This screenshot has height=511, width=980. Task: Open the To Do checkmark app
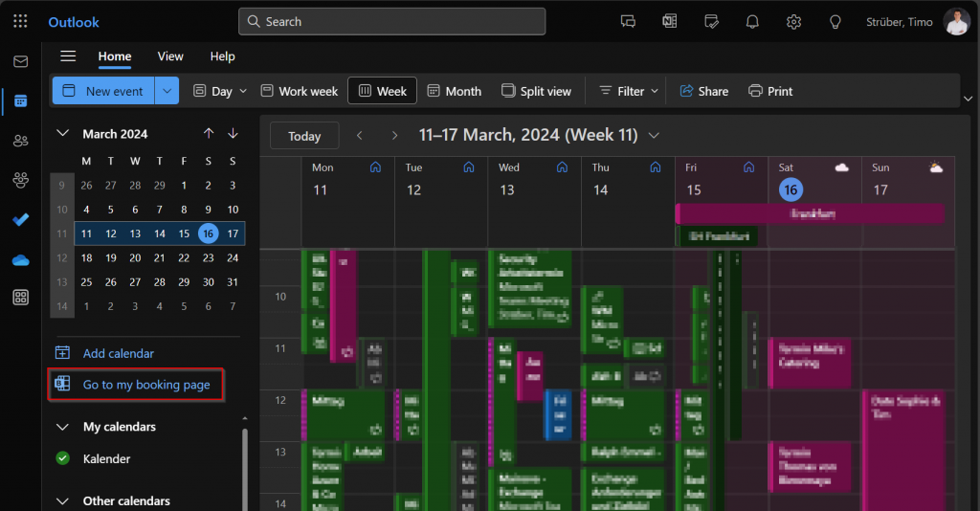point(20,219)
